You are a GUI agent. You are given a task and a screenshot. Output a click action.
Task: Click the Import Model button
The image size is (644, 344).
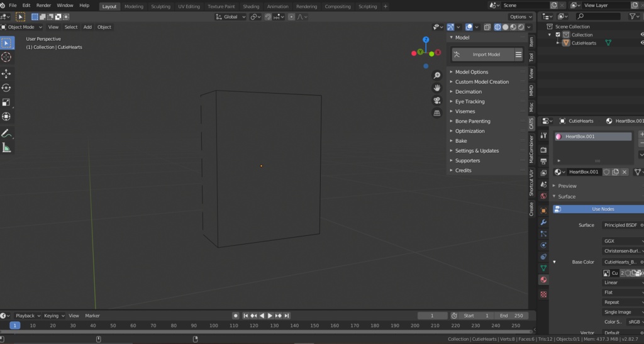(483, 55)
